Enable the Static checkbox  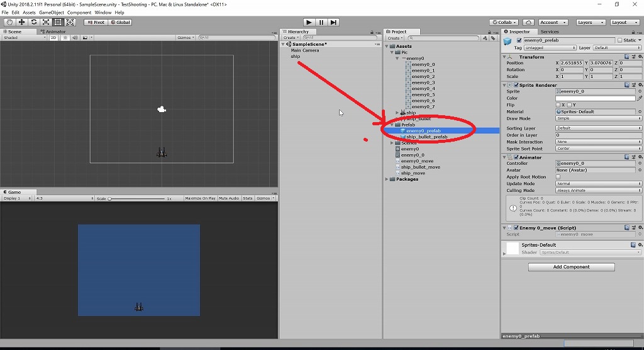tap(619, 40)
